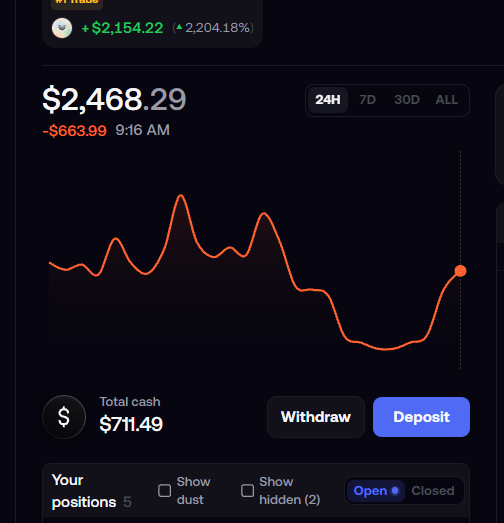Image resolution: width=504 pixels, height=523 pixels.
Task: Click the Withdraw button
Action: tap(316, 417)
